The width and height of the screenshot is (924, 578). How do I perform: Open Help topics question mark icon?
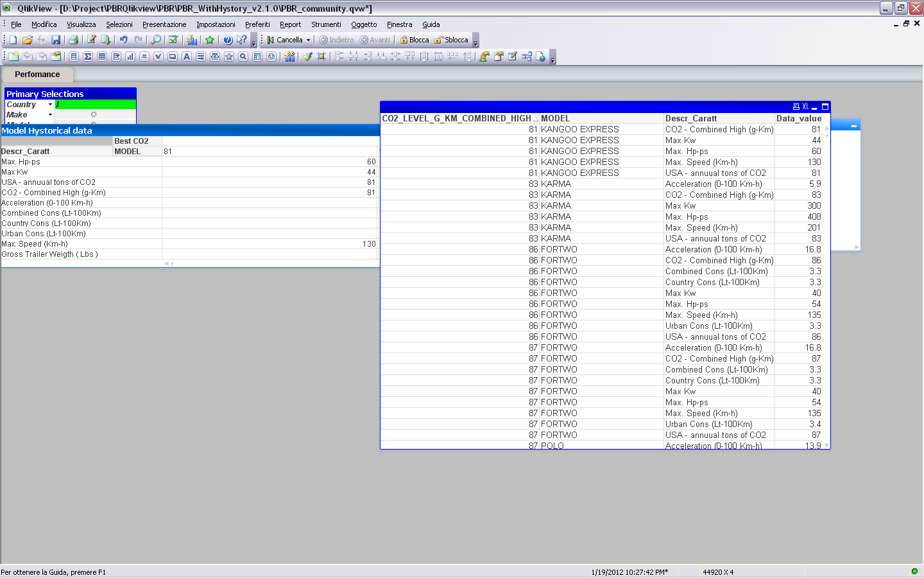pyautogui.click(x=228, y=40)
